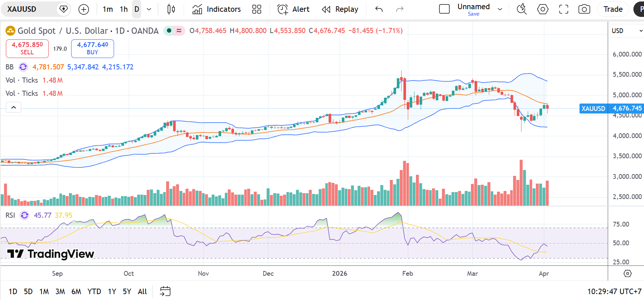The height and width of the screenshot is (300, 644).
Task: Start bar Replay mode
Action: [340, 10]
